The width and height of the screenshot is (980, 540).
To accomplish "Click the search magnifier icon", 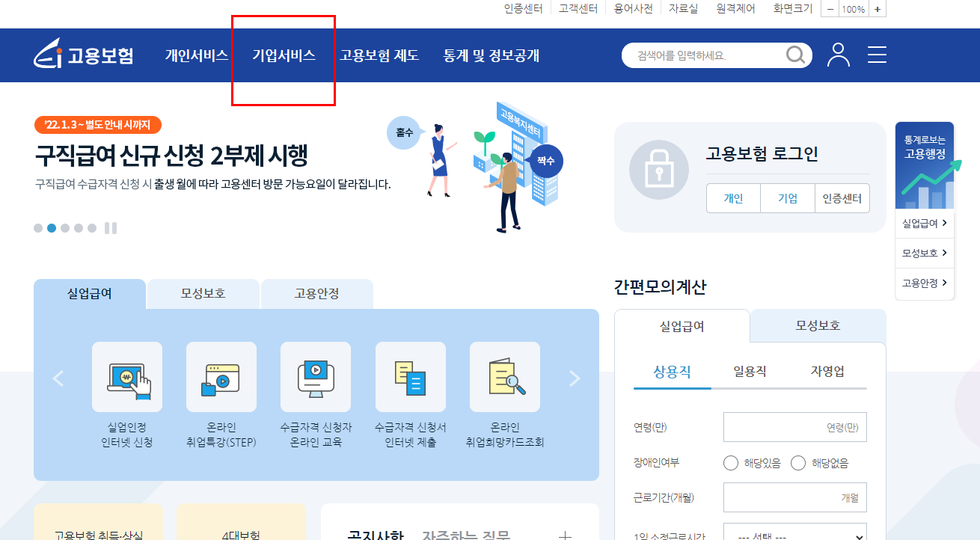I will coord(795,55).
